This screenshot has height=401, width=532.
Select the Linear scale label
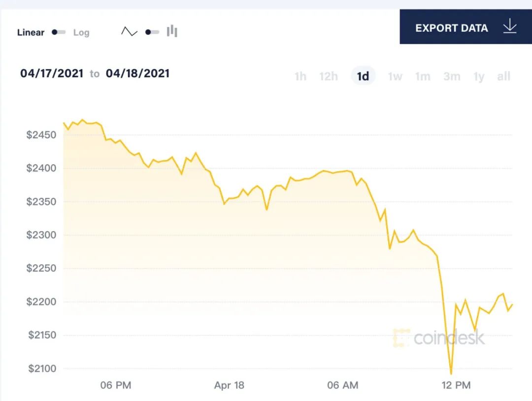31,33
